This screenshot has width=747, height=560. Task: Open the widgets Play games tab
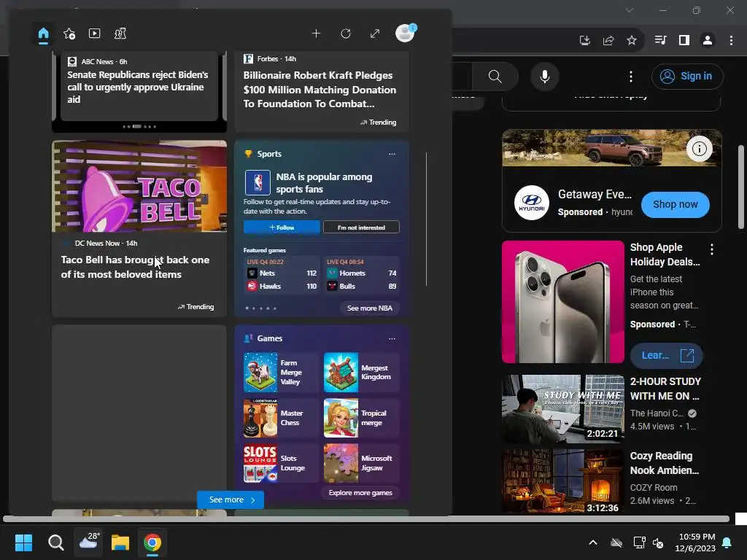tap(120, 34)
